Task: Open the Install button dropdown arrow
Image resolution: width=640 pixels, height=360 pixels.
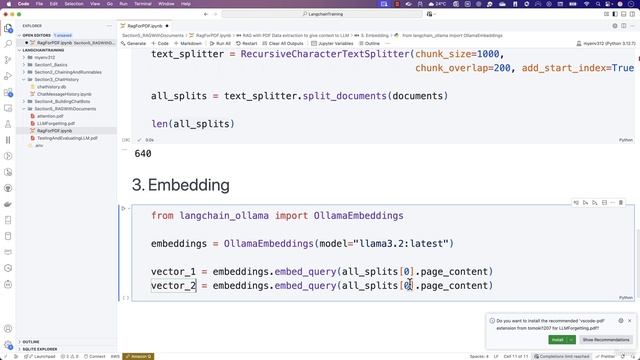Action: coord(571,340)
